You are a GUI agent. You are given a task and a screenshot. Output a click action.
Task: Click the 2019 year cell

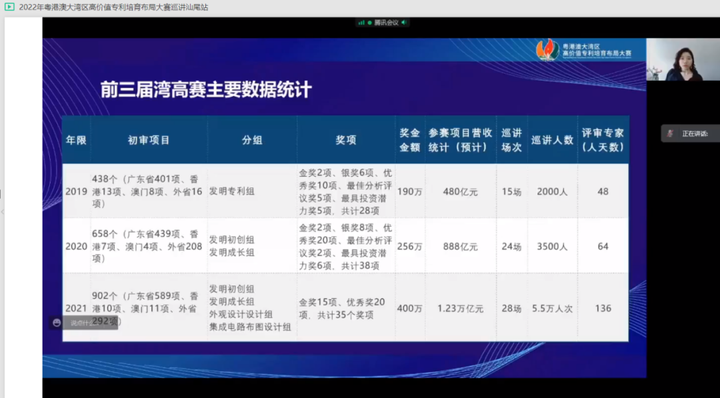pos(76,191)
